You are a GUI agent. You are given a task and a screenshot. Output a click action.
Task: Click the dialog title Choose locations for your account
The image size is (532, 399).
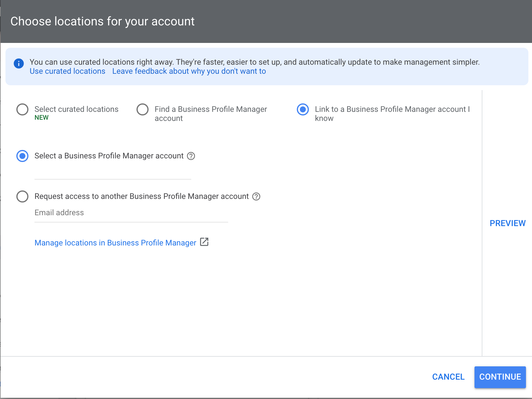click(102, 21)
